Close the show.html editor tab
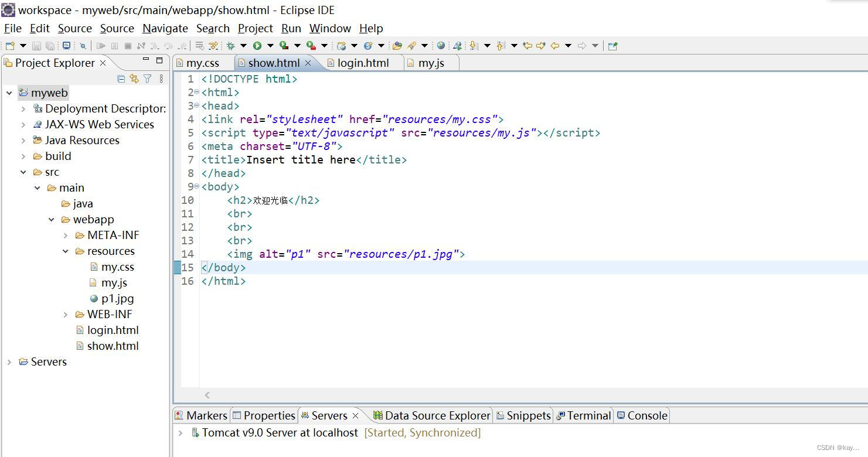This screenshot has height=457, width=868. click(x=308, y=63)
